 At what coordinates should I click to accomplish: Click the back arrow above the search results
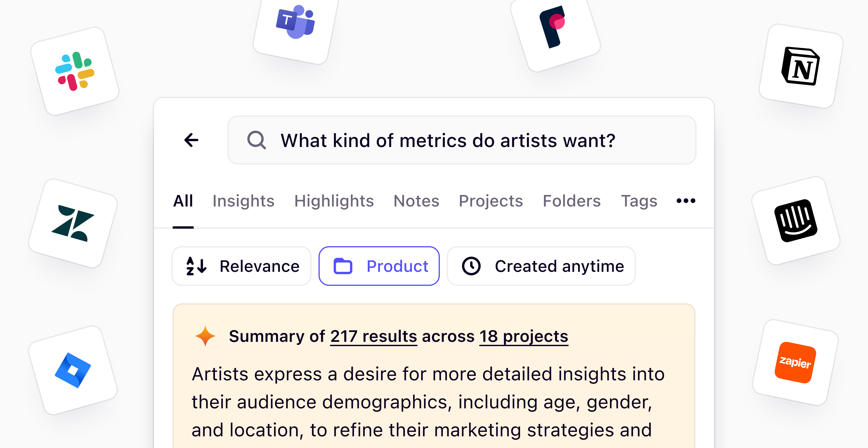191,140
